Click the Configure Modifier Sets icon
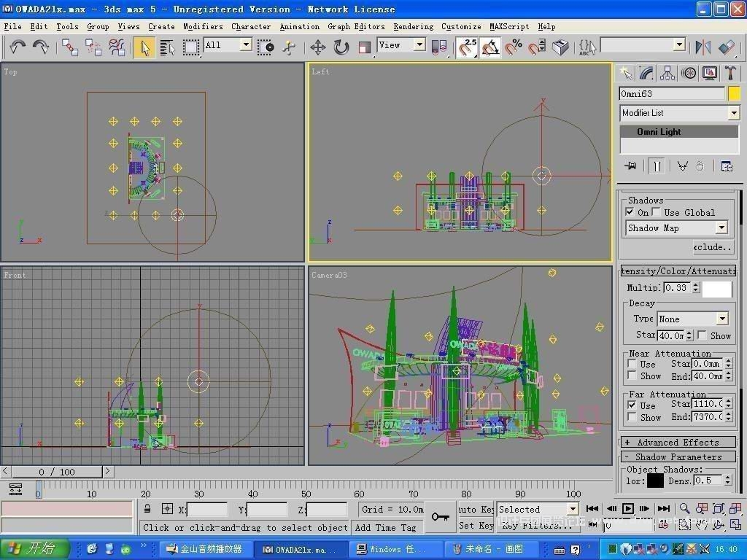Viewport: 747px width, 560px height. pos(727,166)
